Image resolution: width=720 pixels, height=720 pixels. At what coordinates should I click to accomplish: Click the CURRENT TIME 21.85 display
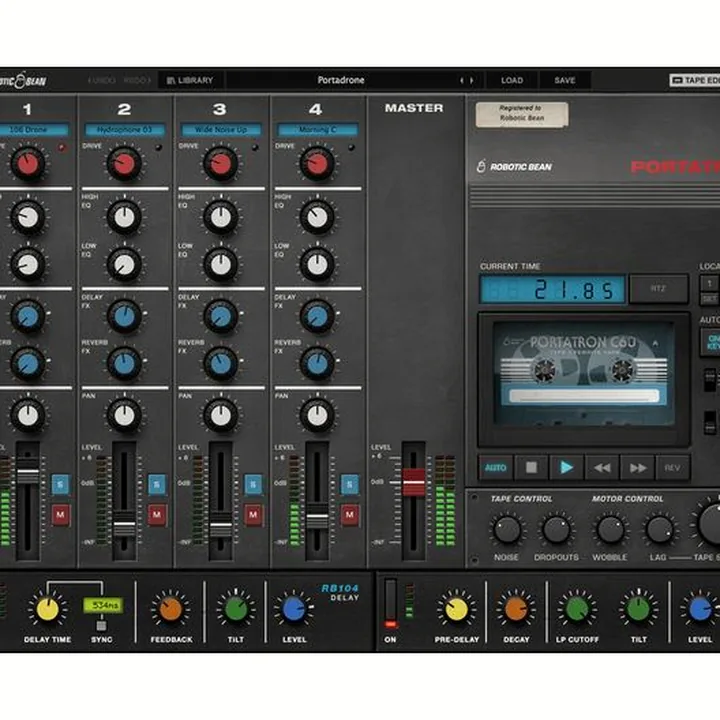tap(552, 290)
